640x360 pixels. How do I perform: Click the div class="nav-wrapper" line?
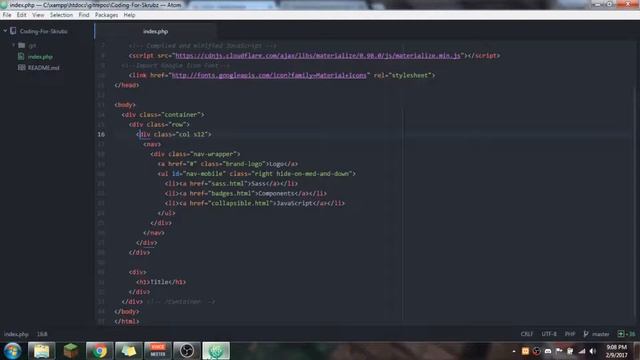click(195, 154)
